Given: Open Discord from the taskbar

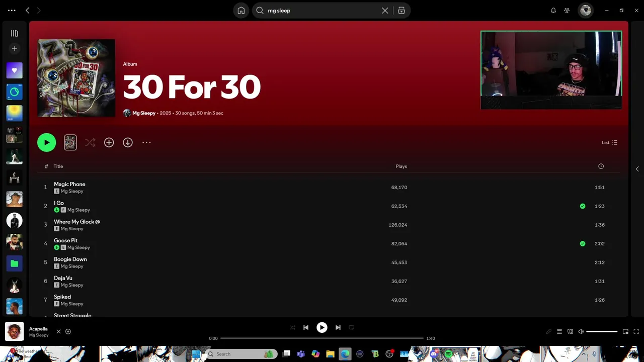Looking at the screenshot, I should (434, 354).
